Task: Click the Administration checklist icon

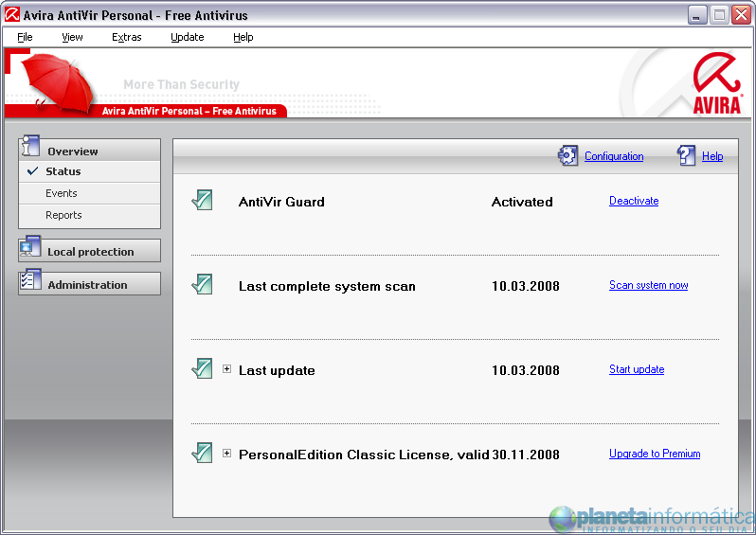Action: 30,280
